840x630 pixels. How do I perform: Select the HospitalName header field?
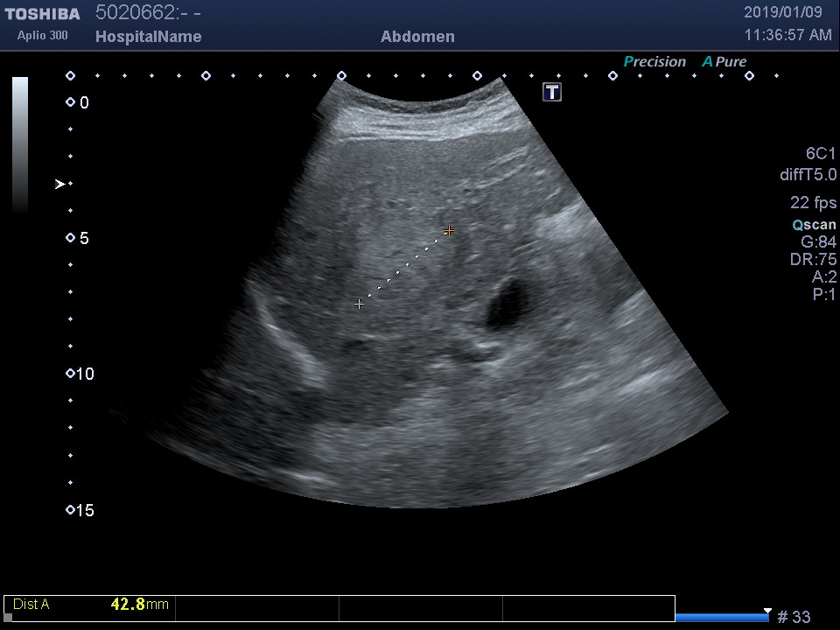click(x=148, y=37)
